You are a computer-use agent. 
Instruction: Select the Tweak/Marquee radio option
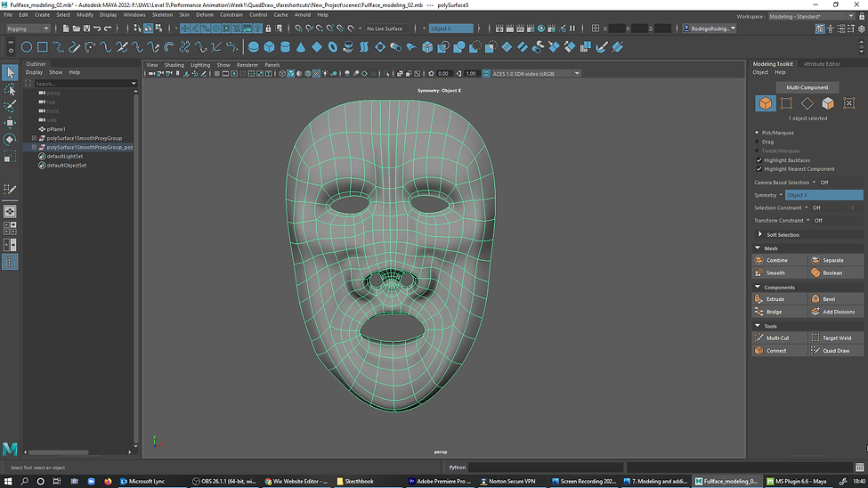[x=758, y=150]
